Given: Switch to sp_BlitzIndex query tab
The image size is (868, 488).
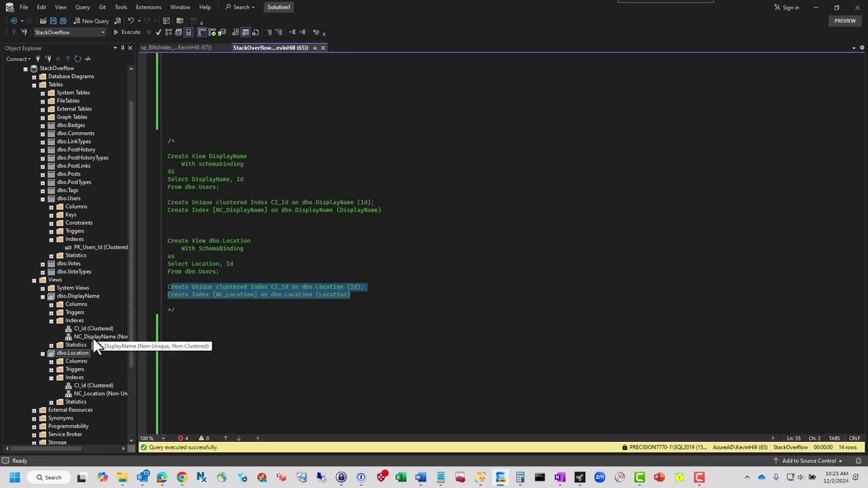Looking at the screenshot, I should point(176,47).
